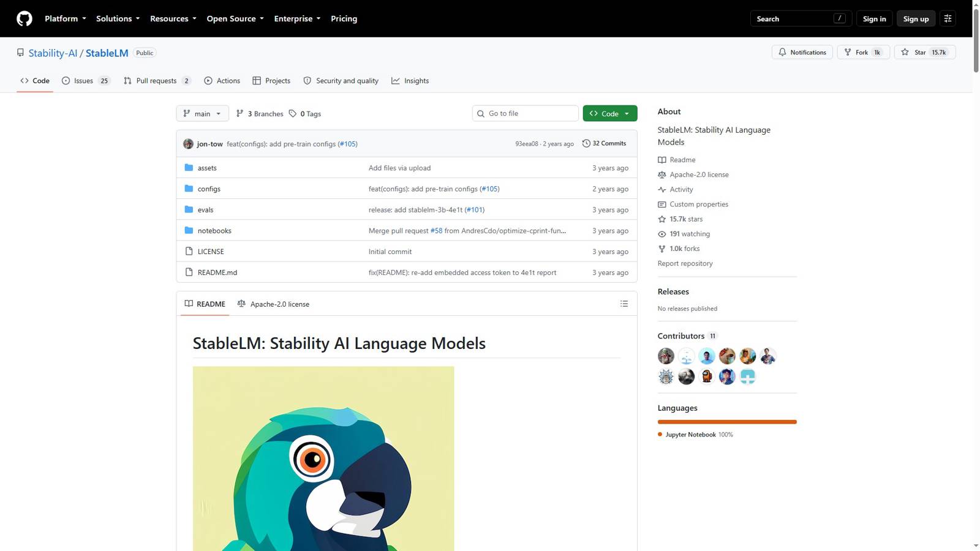Click the star icon next to 15.7k stars
Image resolution: width=980 pixels, height=551 pixels.
point(661,219)
